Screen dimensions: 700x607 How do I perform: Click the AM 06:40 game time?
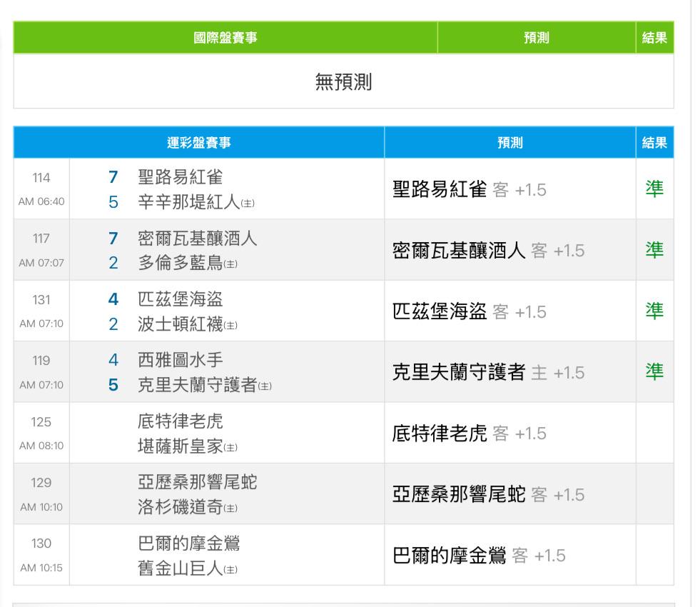(x=41, y=201)
